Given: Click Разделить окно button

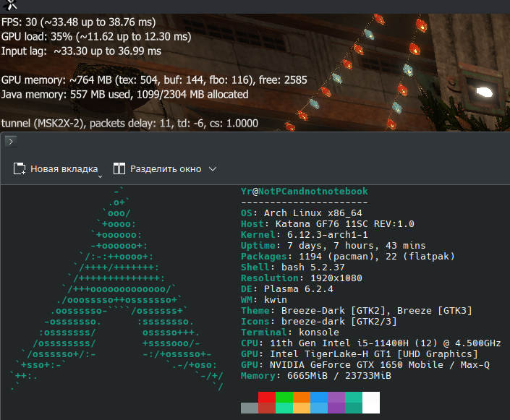Looking at the screenshot, I should tap(158, 168).
